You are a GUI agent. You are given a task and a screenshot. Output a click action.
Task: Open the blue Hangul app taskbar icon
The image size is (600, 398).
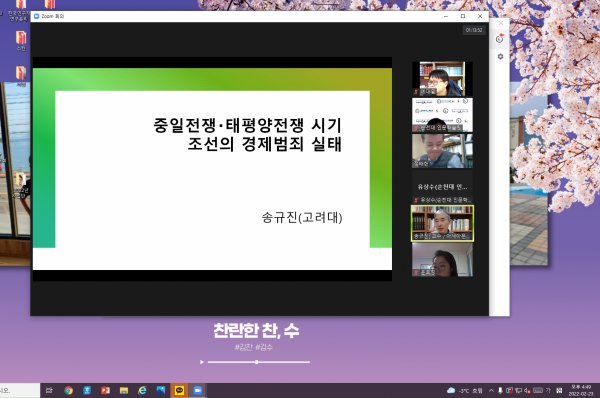click(x=87, y=390)
